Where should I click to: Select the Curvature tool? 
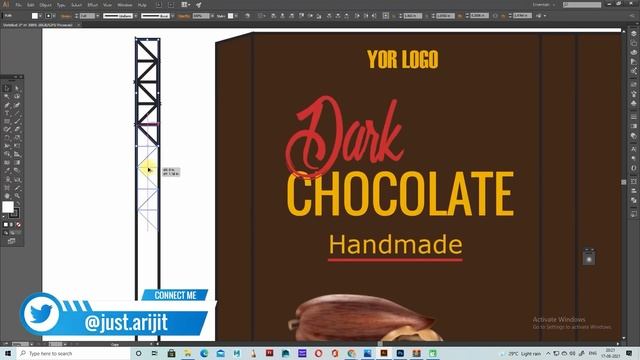pos(17,105)
